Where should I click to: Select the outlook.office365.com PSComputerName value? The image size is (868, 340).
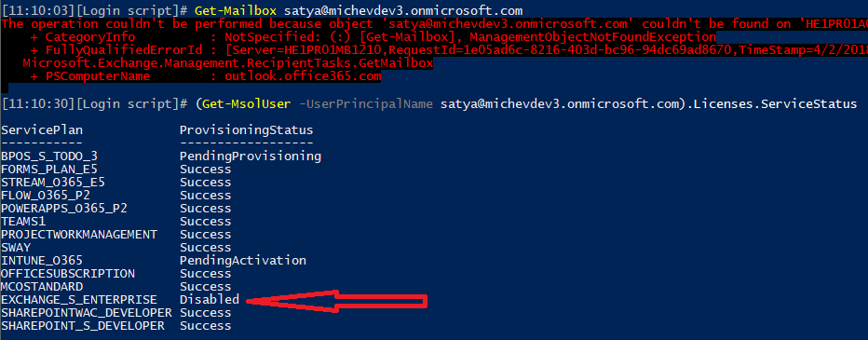tap(303, 76)
